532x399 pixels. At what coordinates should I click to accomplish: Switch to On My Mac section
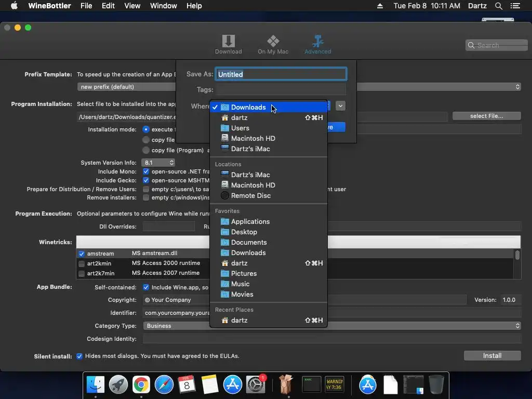point(273,45)
